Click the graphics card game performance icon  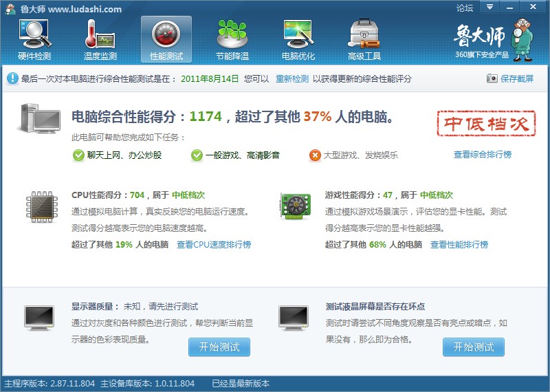point(296,206)
